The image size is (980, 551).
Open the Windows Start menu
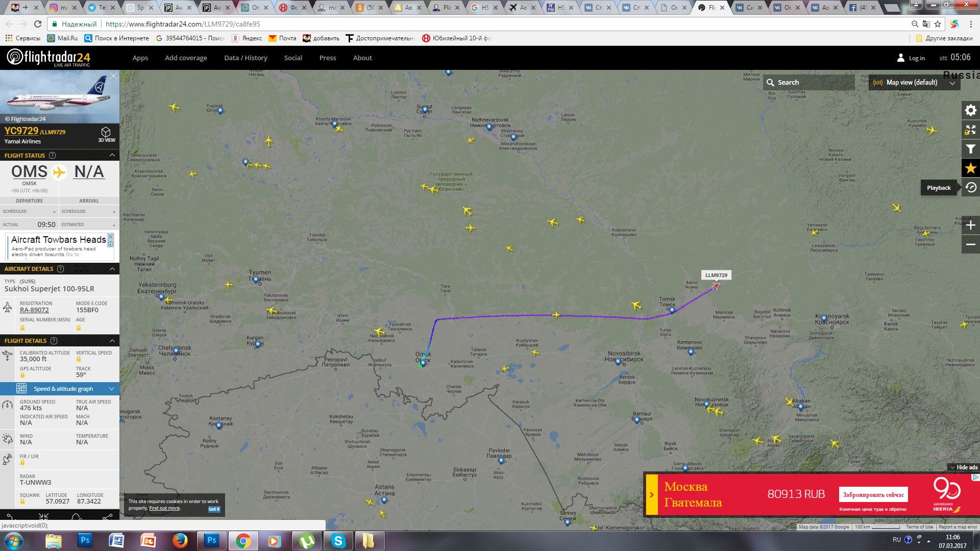(14, 541)
